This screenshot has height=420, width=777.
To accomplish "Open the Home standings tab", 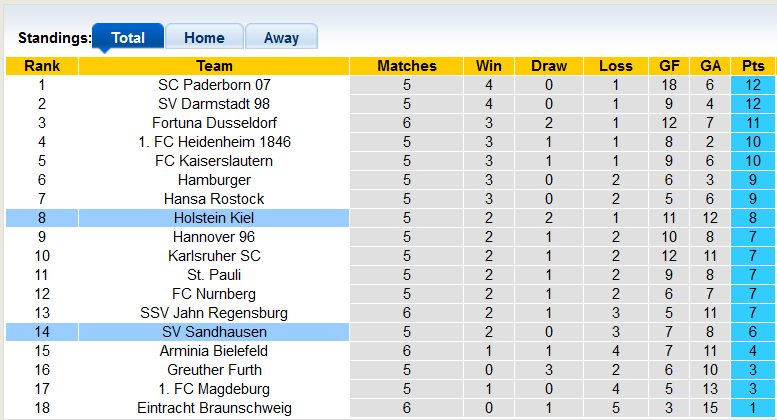I will pyautogui.click(x=204, y=37).
